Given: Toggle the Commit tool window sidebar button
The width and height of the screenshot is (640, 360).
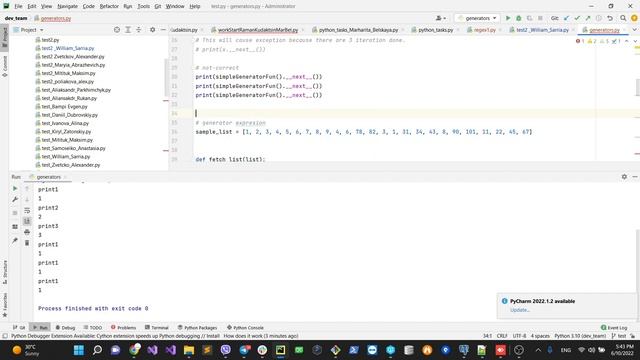Looking at the screenshot, I should point(4,66).
